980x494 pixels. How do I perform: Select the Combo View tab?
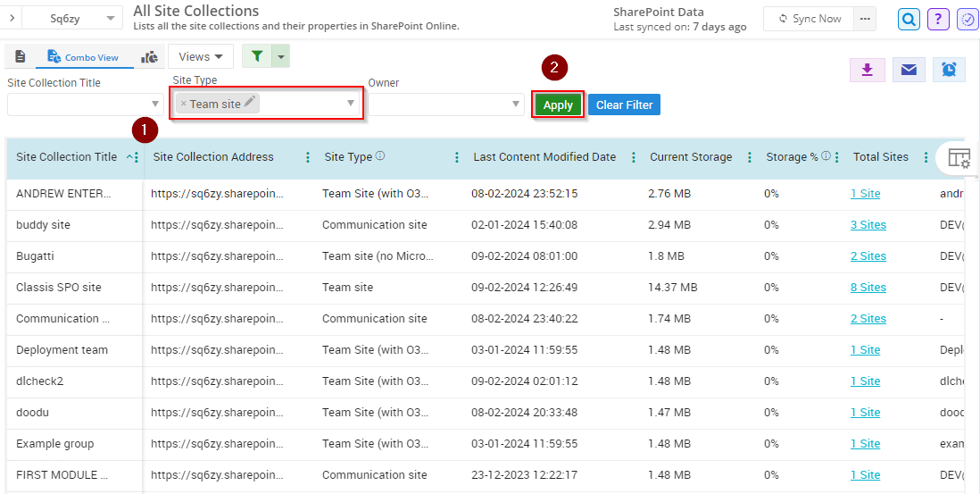(x=84, y=57)
